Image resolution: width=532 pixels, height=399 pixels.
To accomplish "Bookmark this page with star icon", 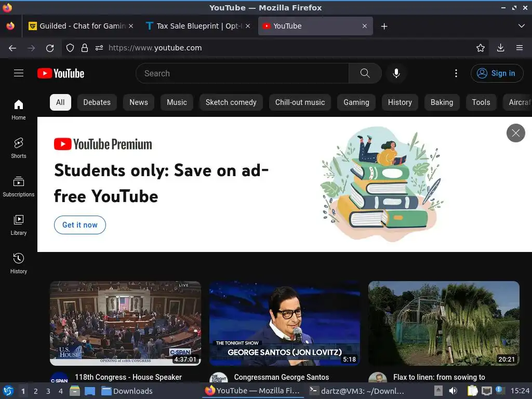I will coord(481,48).
